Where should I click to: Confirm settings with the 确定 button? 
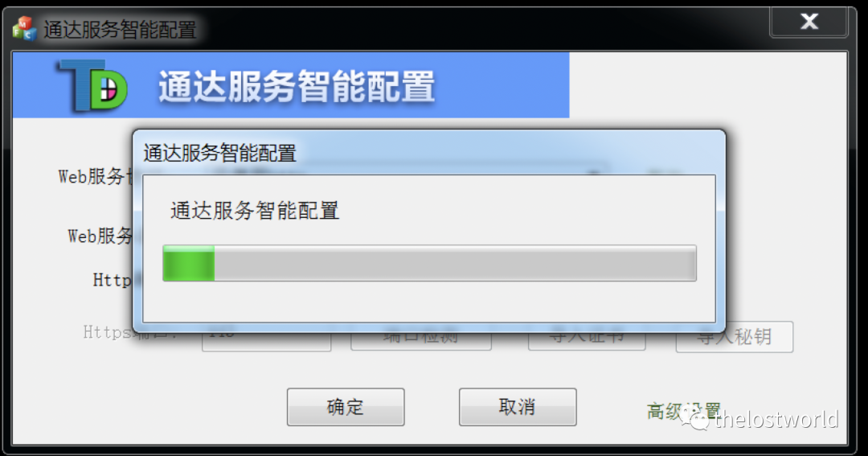pyautogui.click(x=346, y=407)
